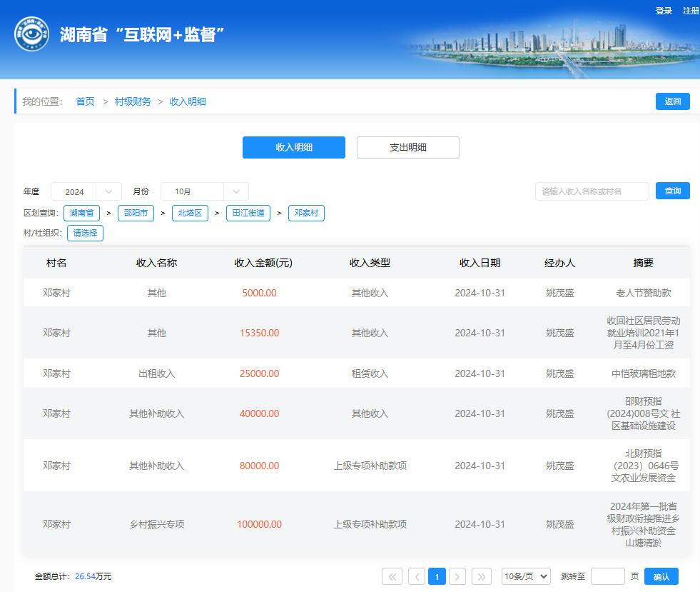700x592 pixels.
Task: Click the 摘要 column header
Action: click(x=644, y=263)
